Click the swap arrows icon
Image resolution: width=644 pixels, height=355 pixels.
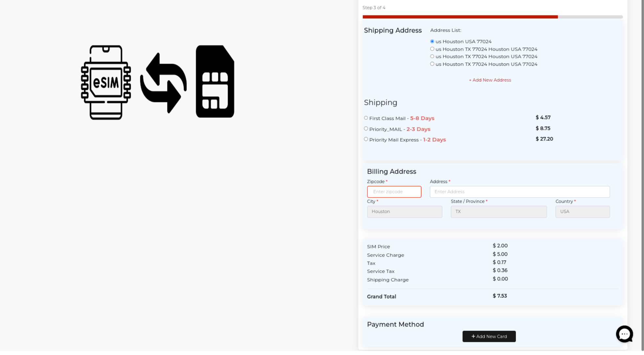click(163, 83)
